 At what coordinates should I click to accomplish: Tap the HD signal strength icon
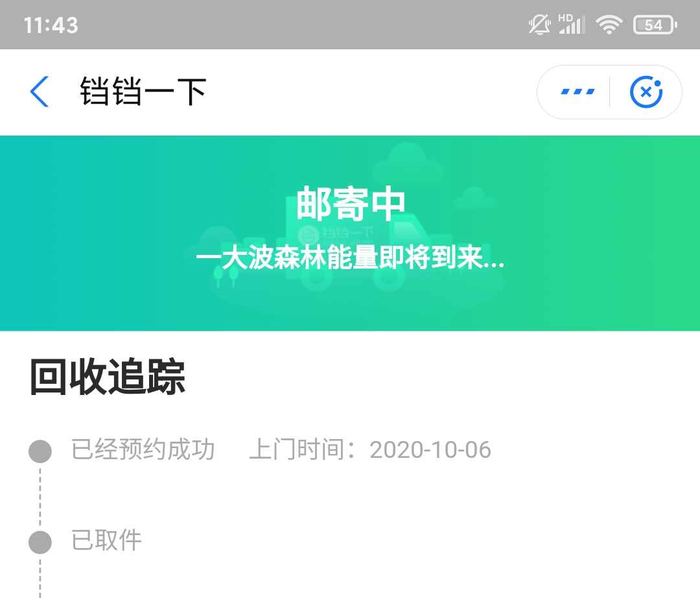[572, 24]
